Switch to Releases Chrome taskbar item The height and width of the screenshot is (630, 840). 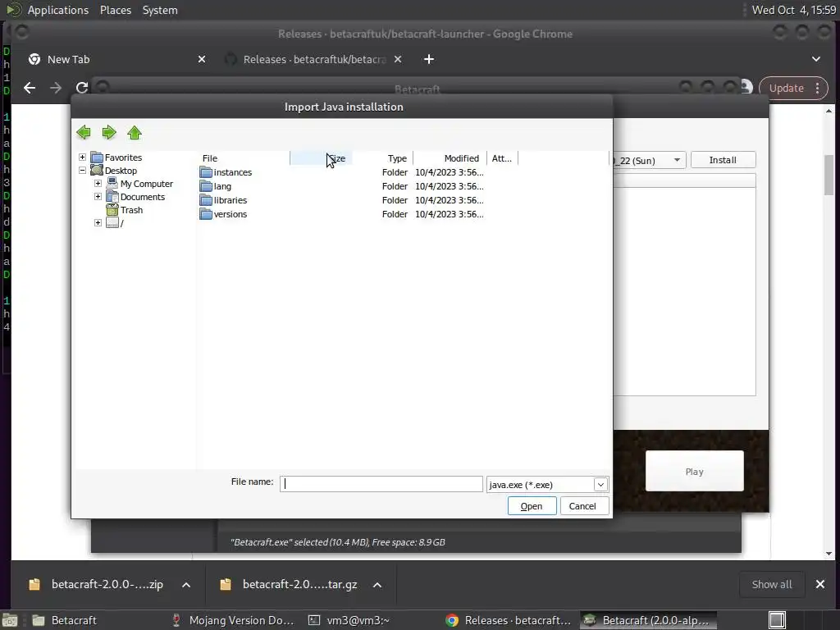pos(509,620)
